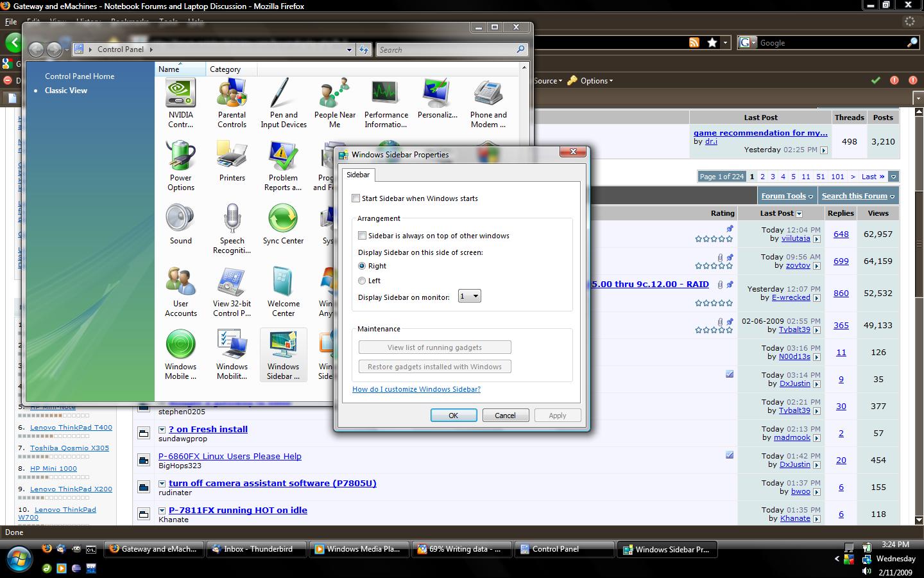The width and height of the screenshot is (924, 578).
Task: Sort by Name column header
Action: tap(180, 69)
